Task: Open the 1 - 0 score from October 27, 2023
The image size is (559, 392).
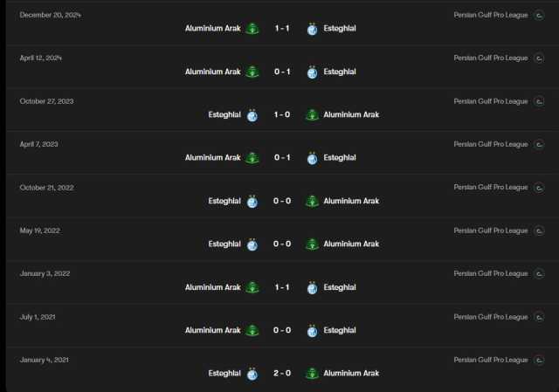Action: pyautogui.click(x=282, y=114)
